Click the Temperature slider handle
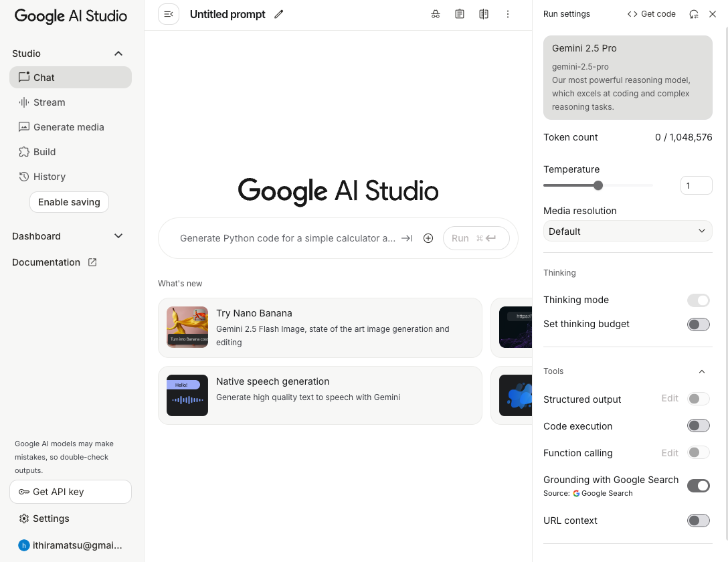 (598, 185)
